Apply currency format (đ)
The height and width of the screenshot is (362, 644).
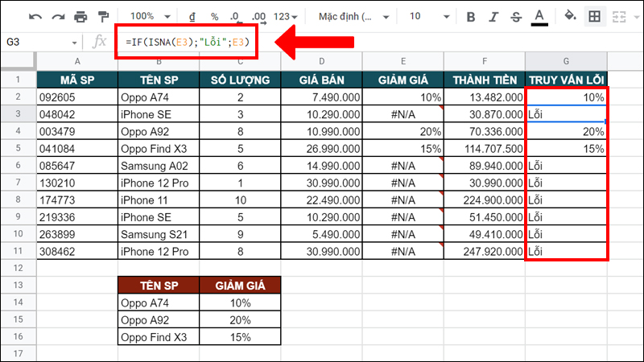[192, 17]
